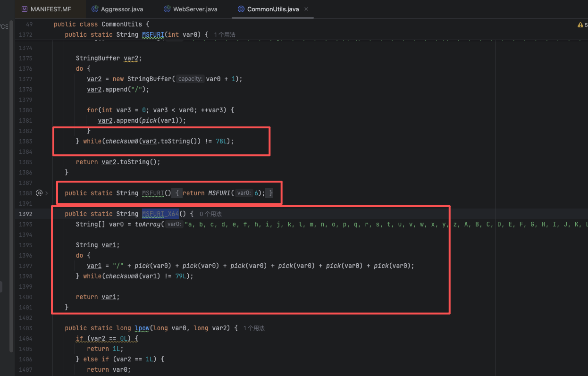
Task: Close the CommonUtils.java tab
Action: tap(307, 9)
